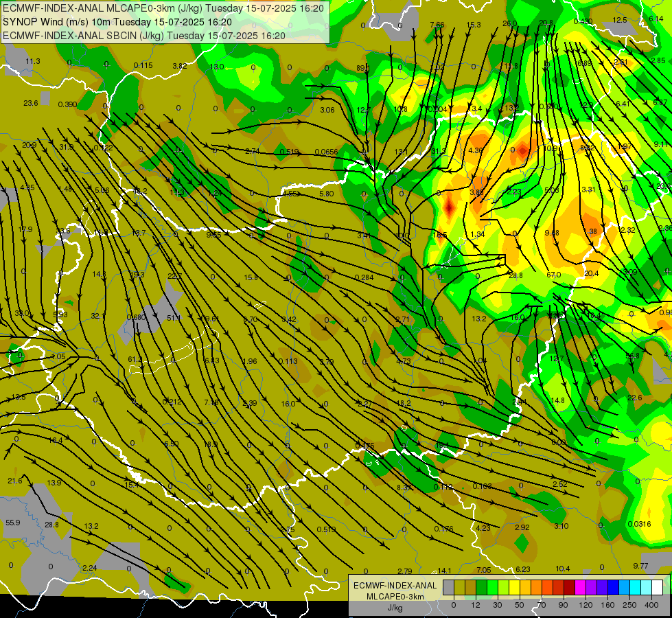Click the map value 0.284

point(364,277)
